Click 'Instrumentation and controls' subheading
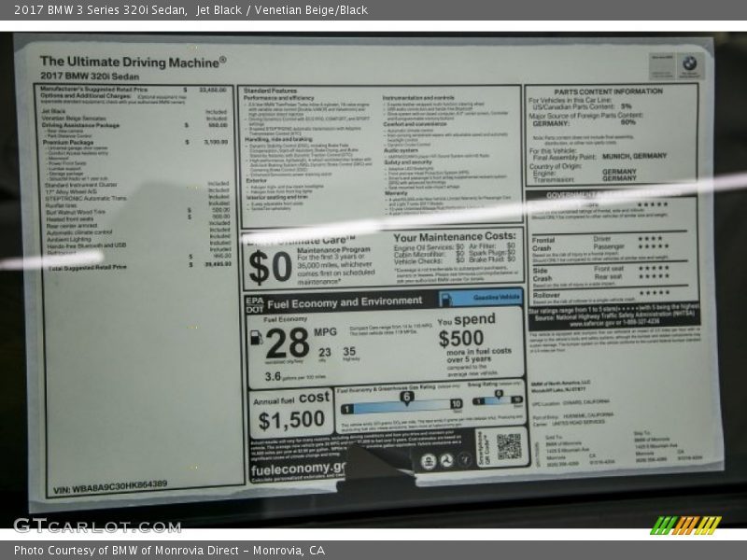747x560 pixels. tap(418, 98)
